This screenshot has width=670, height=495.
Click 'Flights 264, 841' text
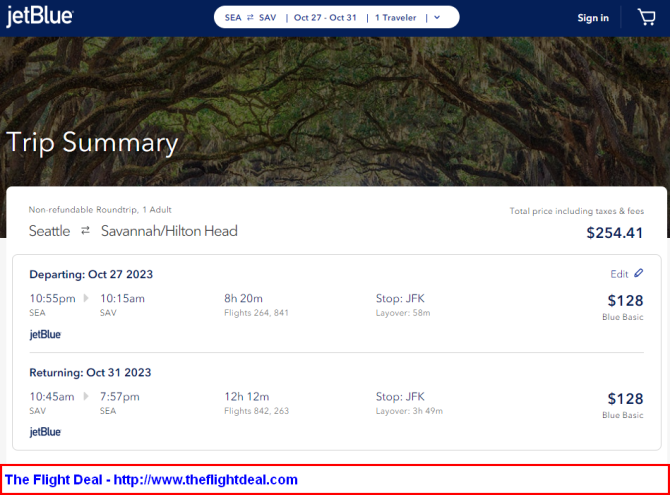click(x=256, y=313)
